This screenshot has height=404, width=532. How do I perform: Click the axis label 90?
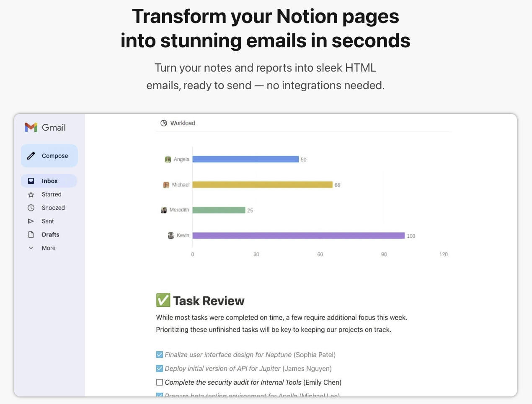tap(384, 255)
